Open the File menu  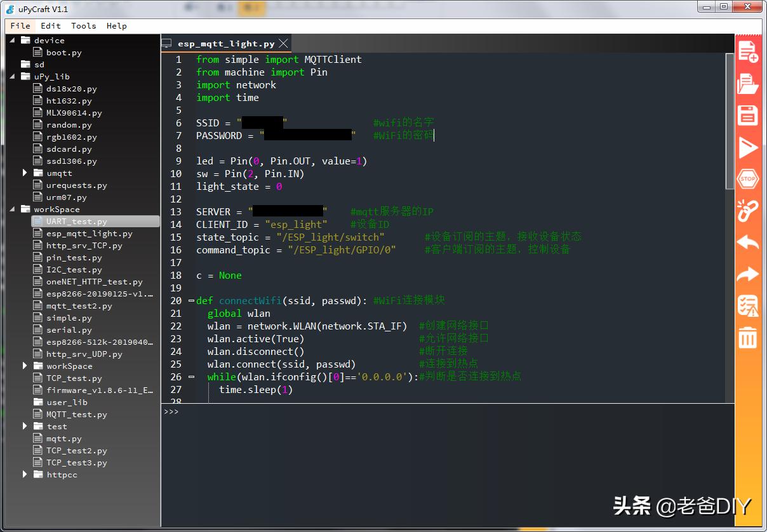pyautogui.click(x=20, y=26)
